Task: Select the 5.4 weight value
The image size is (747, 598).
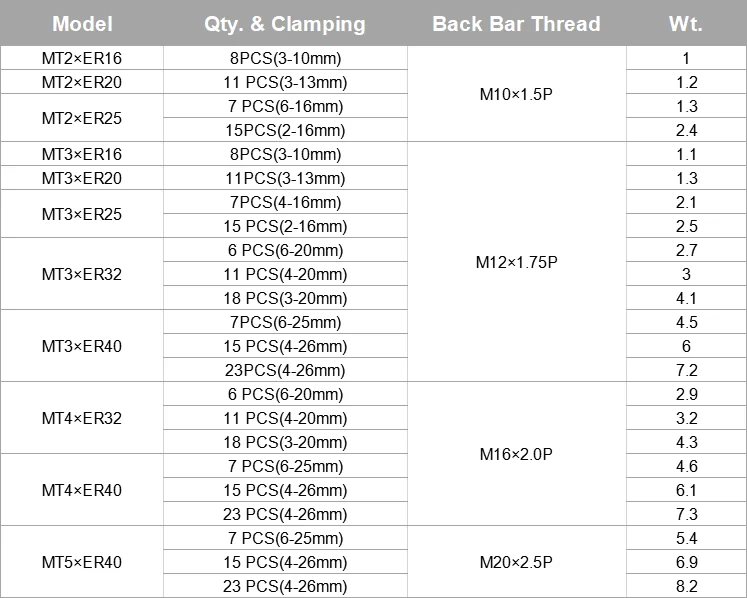Action: click(686, 538)
